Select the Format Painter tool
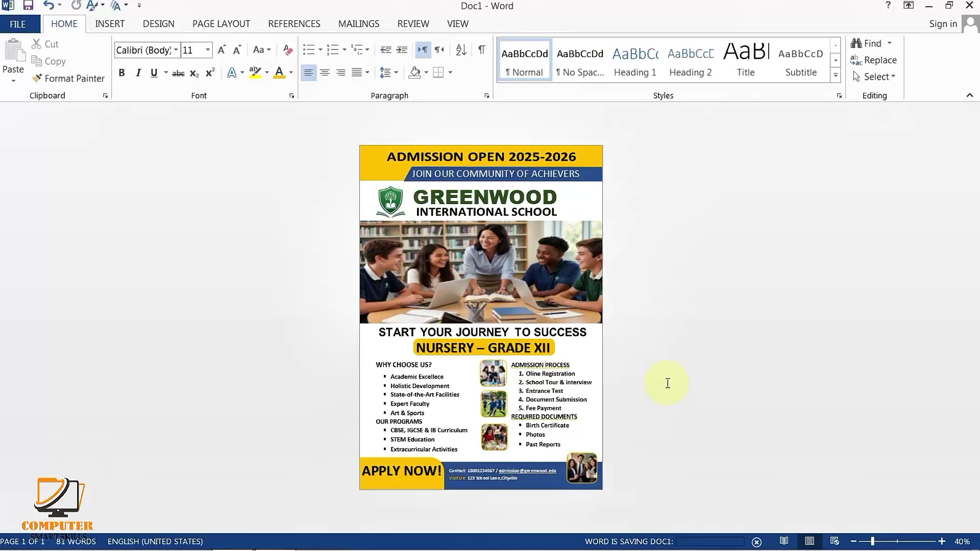Image resolution: width=980 pixels, height=551 pixels. [x=68, y=78]
